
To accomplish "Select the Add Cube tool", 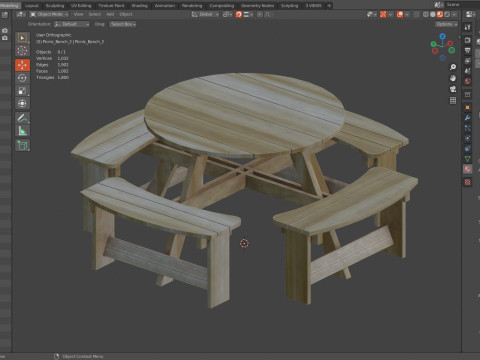I will click(x=22, y=145).
